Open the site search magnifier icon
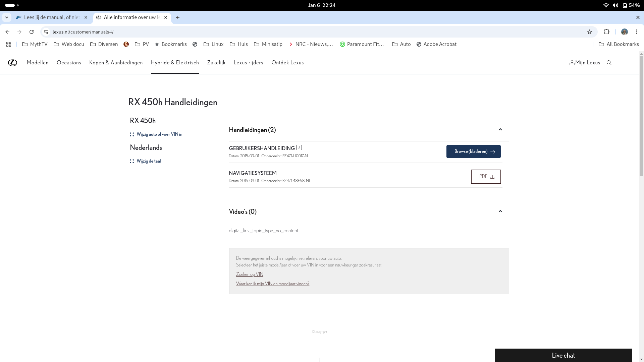644x362 pixels. click(609, 63)
